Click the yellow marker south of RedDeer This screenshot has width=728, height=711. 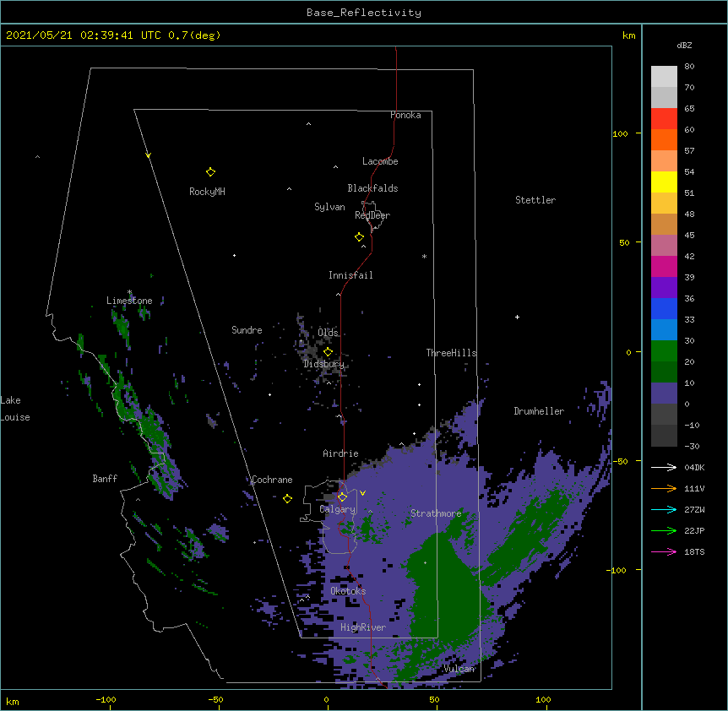coord(360,237)
